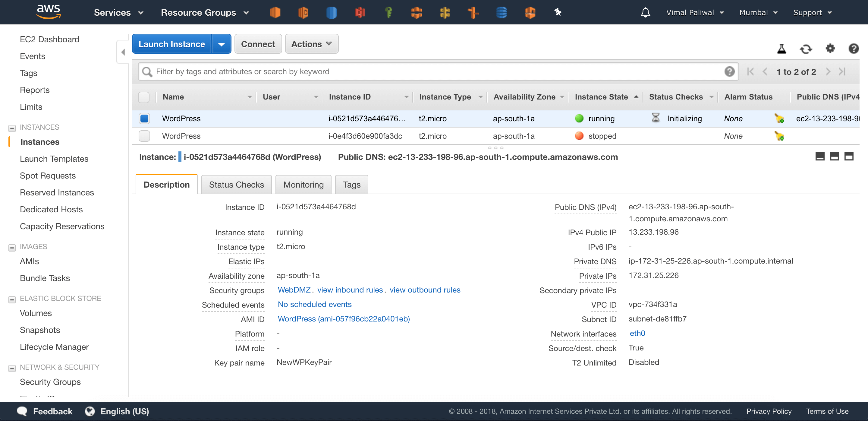The height and width of the screenshot is (421, 868).
Task: Collapse the left navigation sidebar
Action: pyautogui.click(x=123, y=52)
